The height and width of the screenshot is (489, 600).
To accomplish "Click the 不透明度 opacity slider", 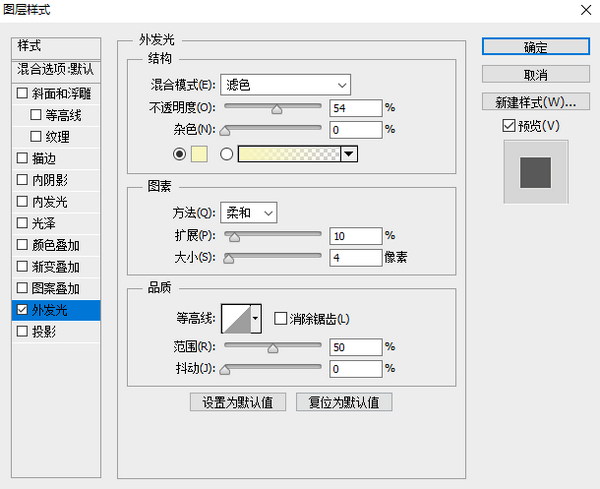I will [x=272, y=108].
